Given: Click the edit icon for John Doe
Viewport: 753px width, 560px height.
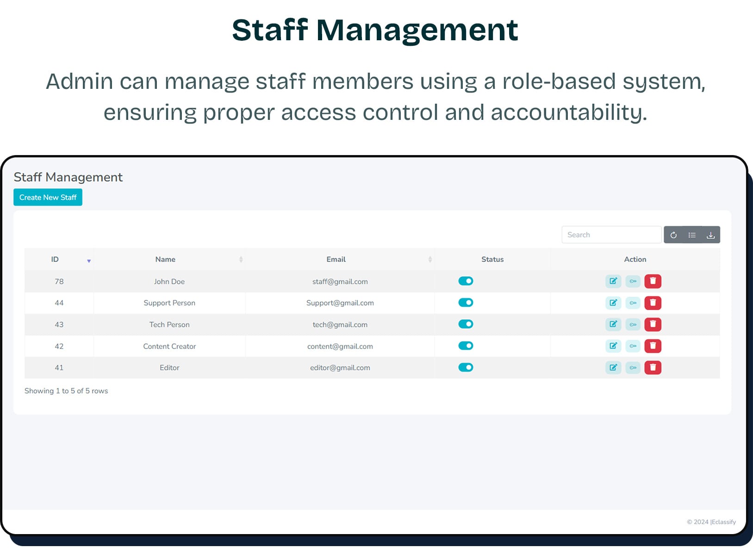Looking at the screenshot, I should coord(613,281).
